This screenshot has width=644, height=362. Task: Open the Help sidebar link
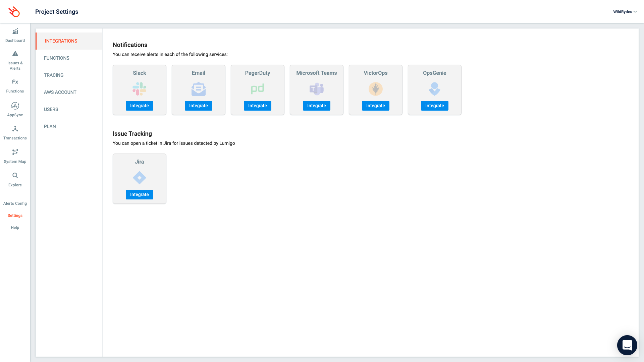click(x=15, y=228)
